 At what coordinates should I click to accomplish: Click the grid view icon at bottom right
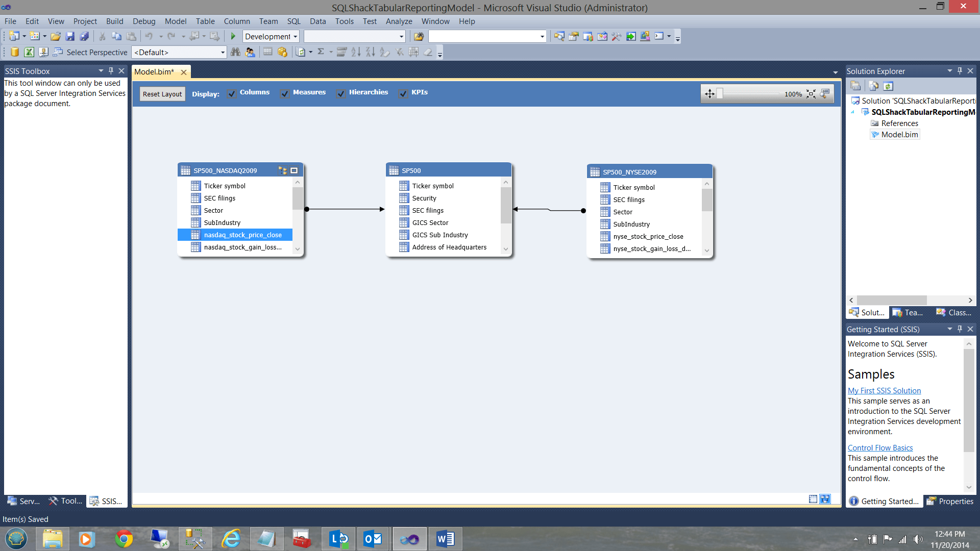point(813,499)
